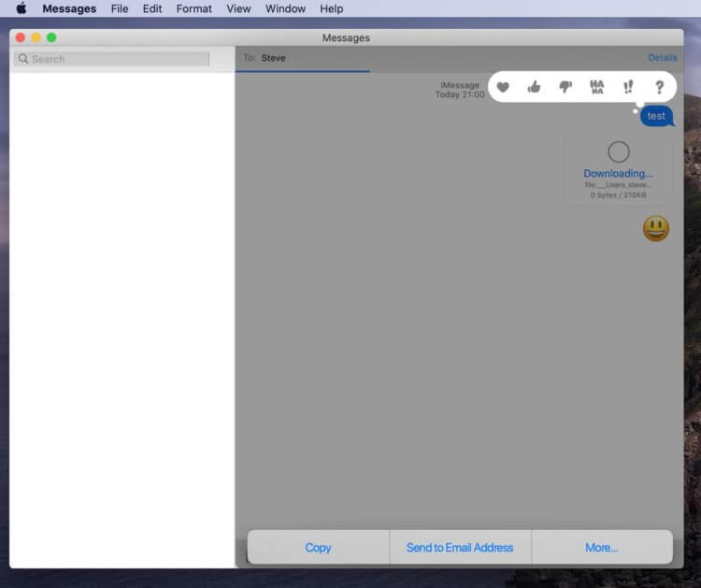This screenshot has height=588, width=701.
Task: Click the smiley emoji message
Action: 656,228
